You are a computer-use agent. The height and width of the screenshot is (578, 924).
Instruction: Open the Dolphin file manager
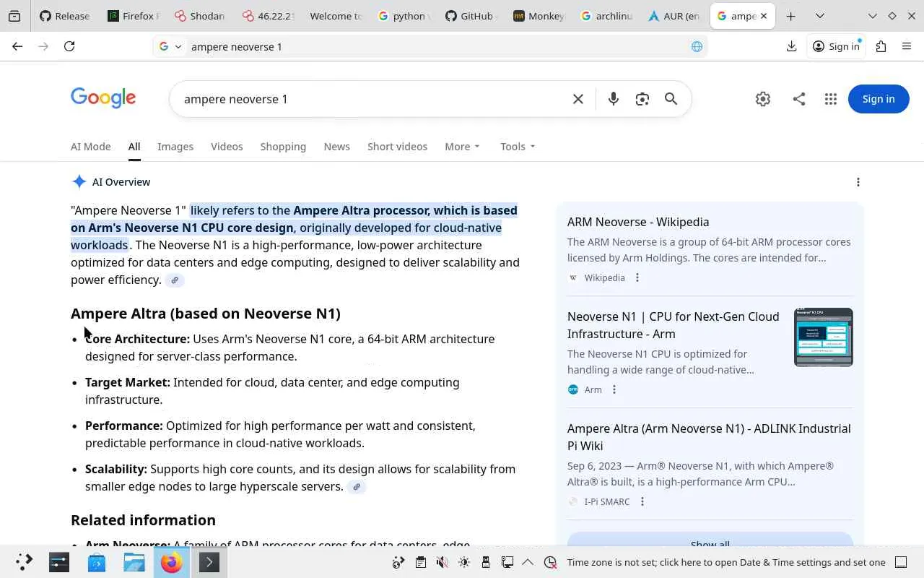point(134,562)
